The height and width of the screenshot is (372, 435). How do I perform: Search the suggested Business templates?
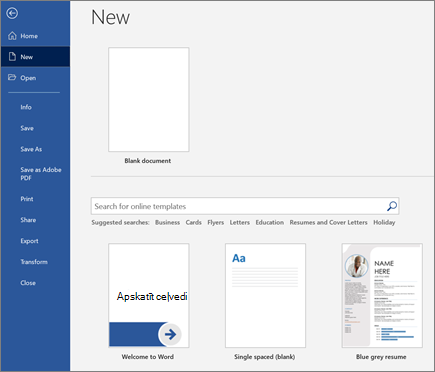pyautogui.click(x=167, y=222)
